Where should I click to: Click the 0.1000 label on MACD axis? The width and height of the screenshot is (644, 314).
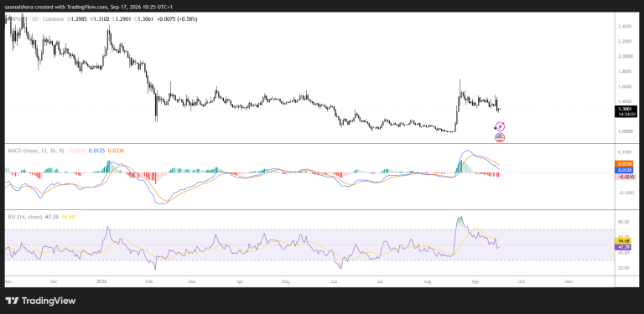point(624,152)
